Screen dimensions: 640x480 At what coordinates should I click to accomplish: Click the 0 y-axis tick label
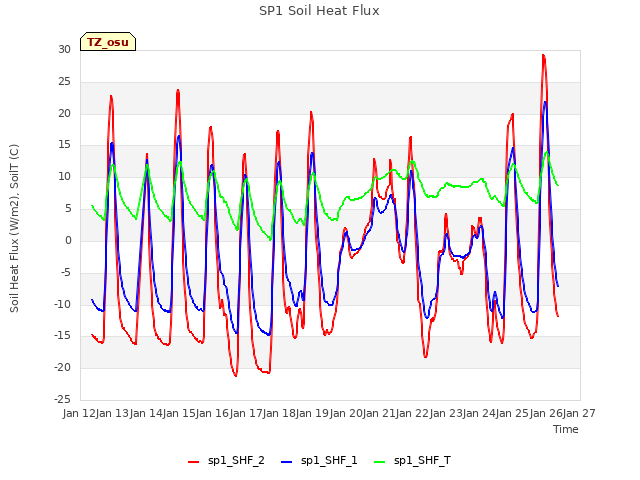pos(68,240)
